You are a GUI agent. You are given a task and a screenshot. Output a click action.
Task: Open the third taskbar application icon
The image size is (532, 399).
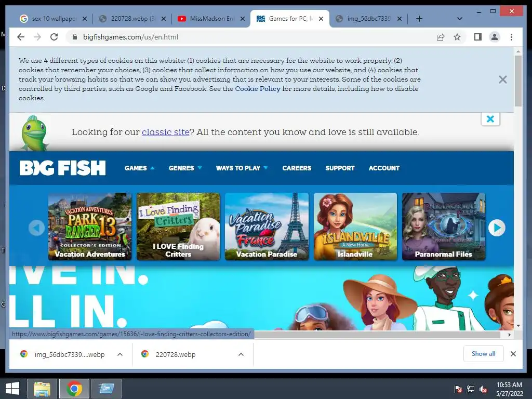coord(107,389)
